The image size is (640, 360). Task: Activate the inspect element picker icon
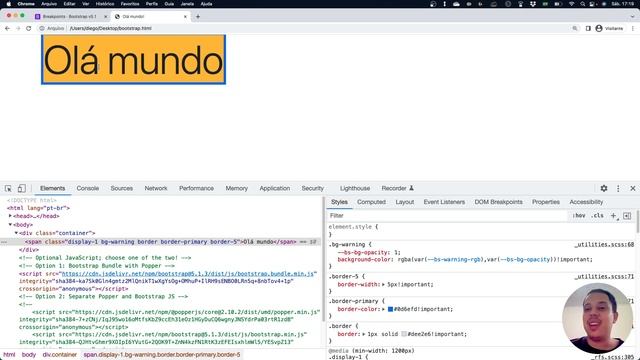coord(8,189)
